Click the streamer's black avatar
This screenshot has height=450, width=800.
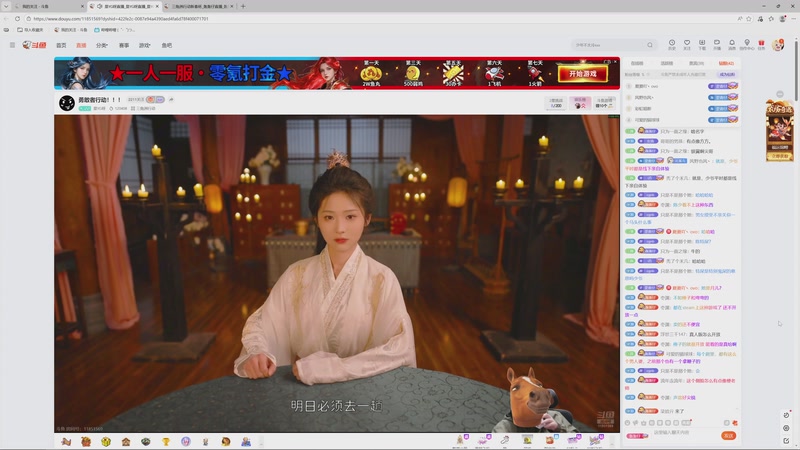67,103
